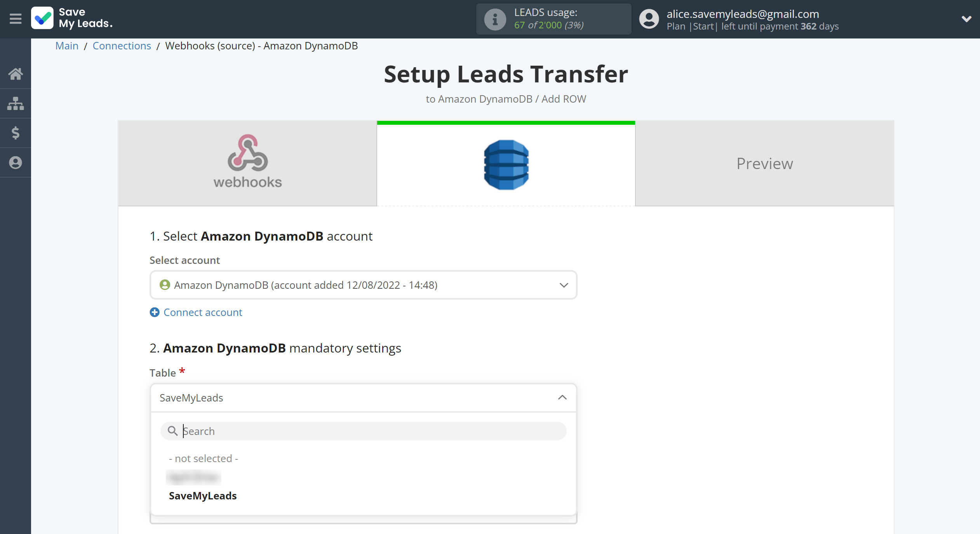This screenshot has width=980, height=534.
Task: Click the green account icon in dropdown
Action: click(165, 285)
